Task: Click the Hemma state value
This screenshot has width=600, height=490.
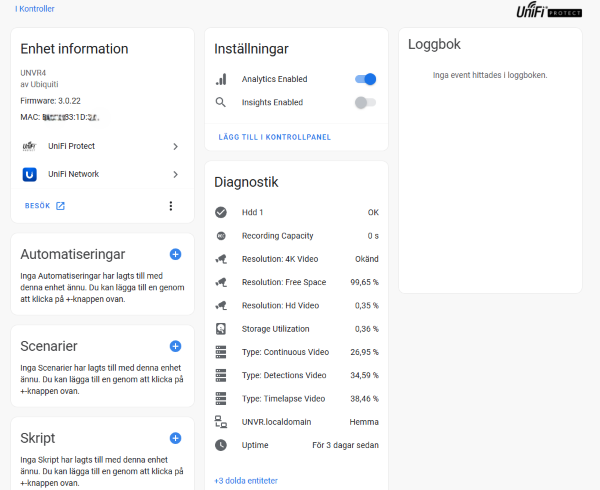Action: click(364, 422)
